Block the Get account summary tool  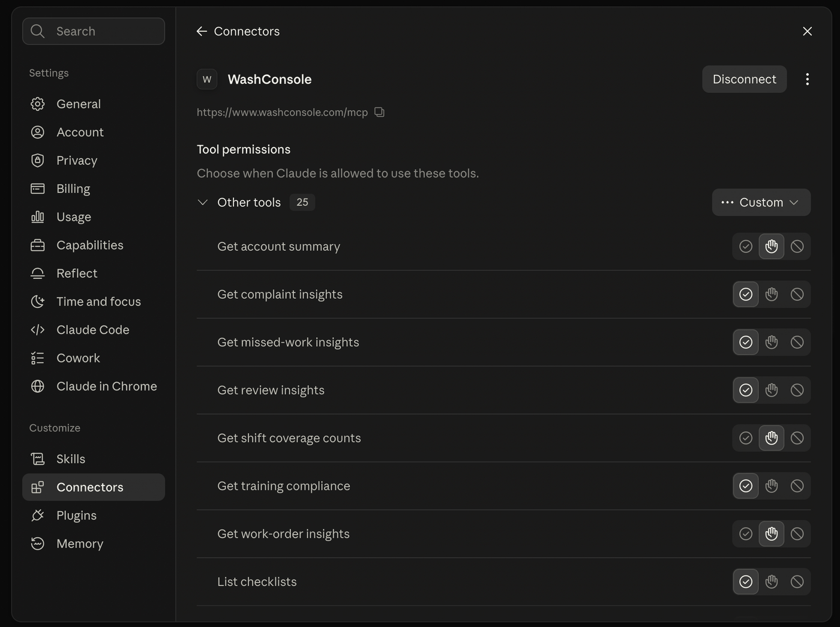pyautogui.click(x=797, y=247)
